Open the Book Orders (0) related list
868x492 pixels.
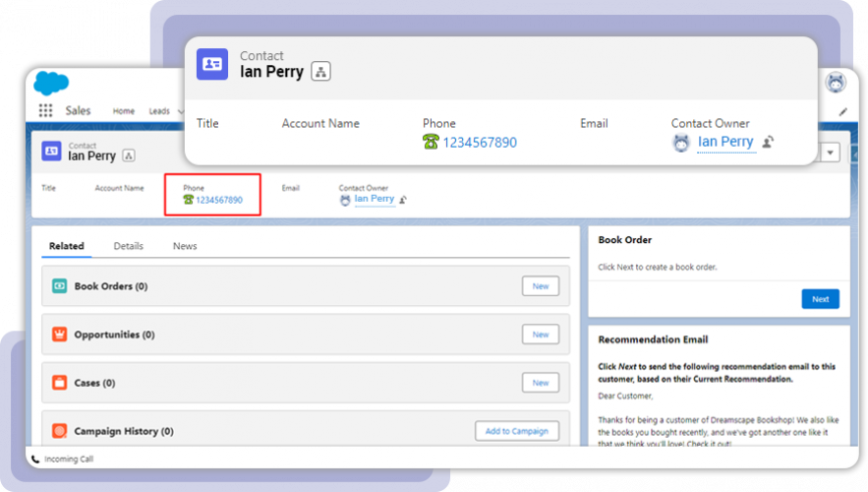(111, 286)
